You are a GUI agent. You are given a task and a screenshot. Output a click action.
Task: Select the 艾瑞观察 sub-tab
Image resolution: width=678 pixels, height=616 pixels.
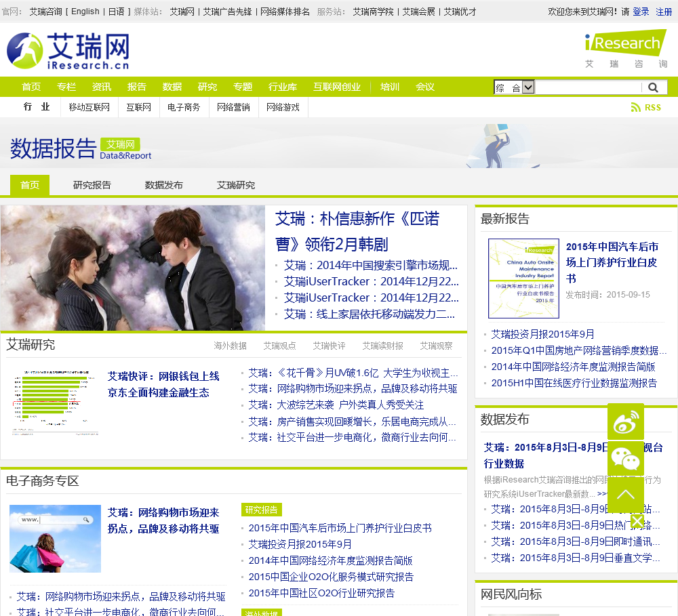click(436, 346)
